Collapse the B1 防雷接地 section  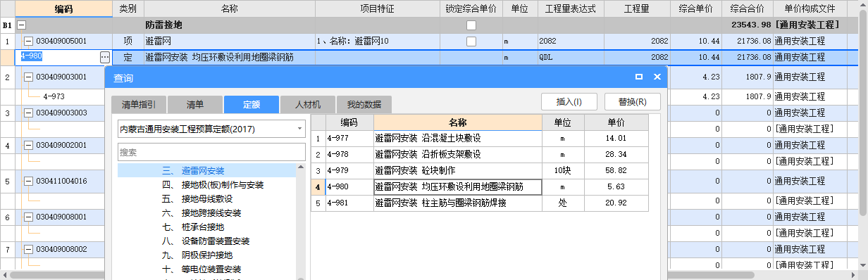pos(21,25)
